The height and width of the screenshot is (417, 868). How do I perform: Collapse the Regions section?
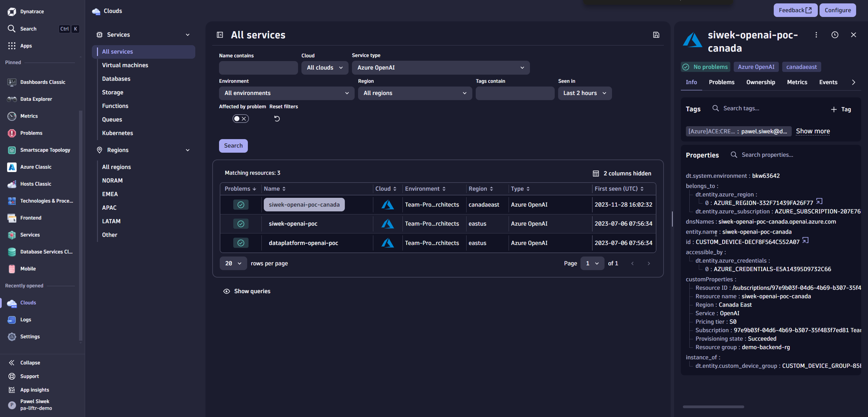188,150
